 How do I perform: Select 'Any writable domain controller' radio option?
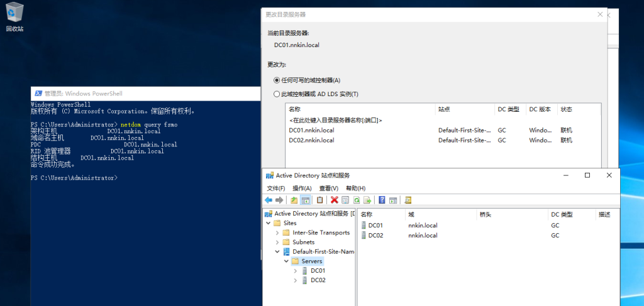(x=277, y=80)
